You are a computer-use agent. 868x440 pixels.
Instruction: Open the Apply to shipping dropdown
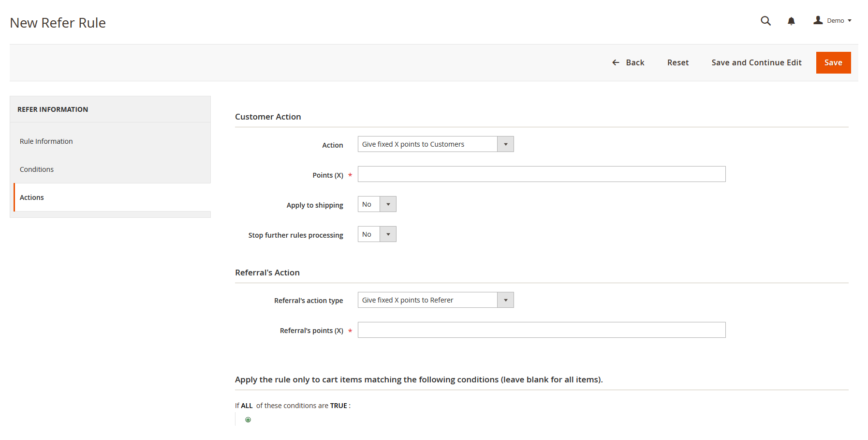(x=377, y=204)
